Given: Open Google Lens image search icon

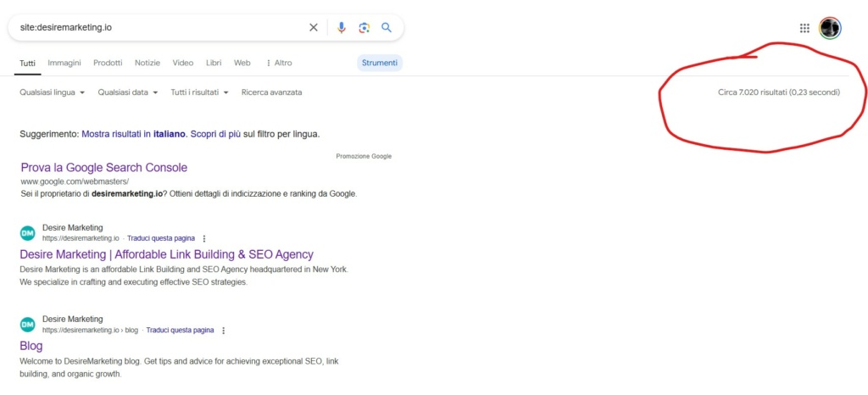Looking at the screenshot, I should click(x=364, y=28).
